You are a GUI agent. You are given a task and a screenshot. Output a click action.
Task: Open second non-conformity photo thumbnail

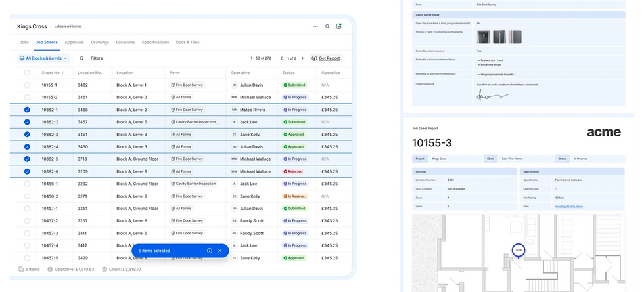[x=499, y=37]
